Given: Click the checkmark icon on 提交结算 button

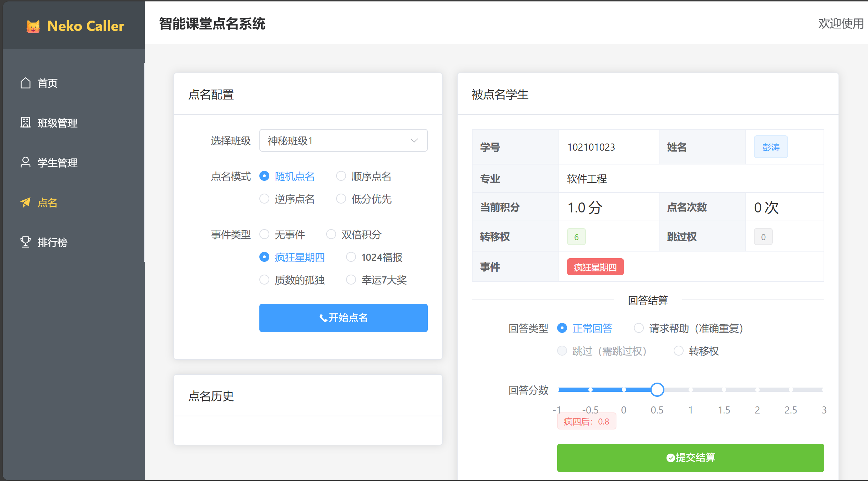Looking at the screenshot, I should (x=670, y=458).
